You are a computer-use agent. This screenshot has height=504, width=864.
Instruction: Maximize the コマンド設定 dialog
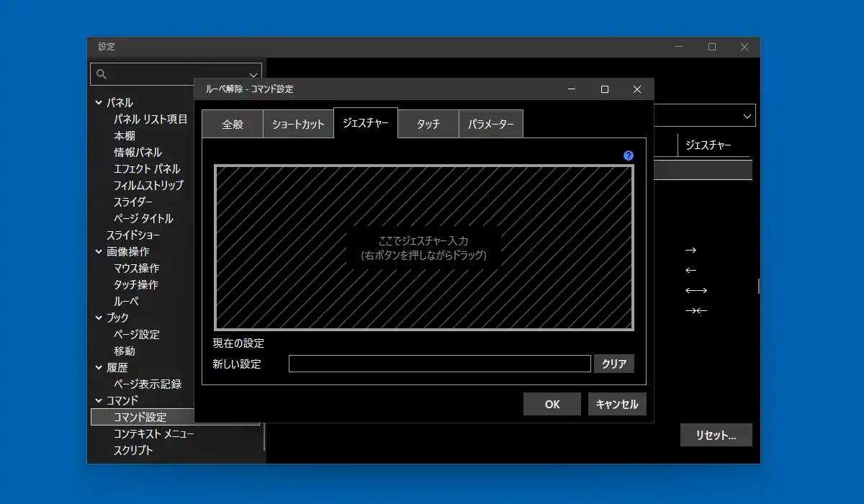click(x=605, y=89)
